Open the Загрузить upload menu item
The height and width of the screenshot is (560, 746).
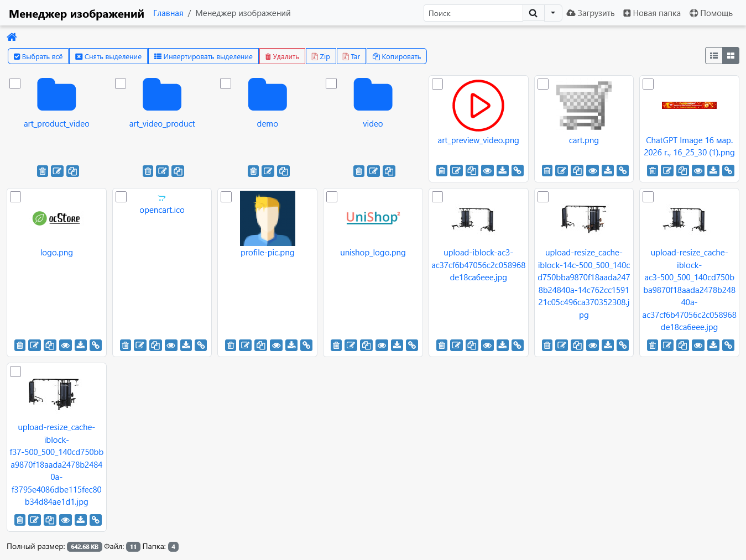[x=591, y=13]
